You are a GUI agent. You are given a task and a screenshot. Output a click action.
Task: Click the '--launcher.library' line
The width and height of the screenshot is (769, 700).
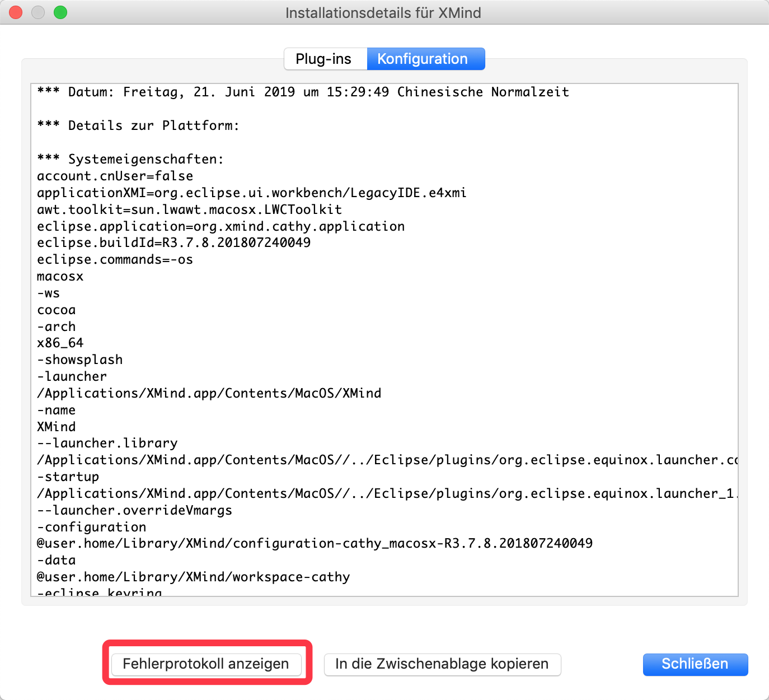click(107, 443)
